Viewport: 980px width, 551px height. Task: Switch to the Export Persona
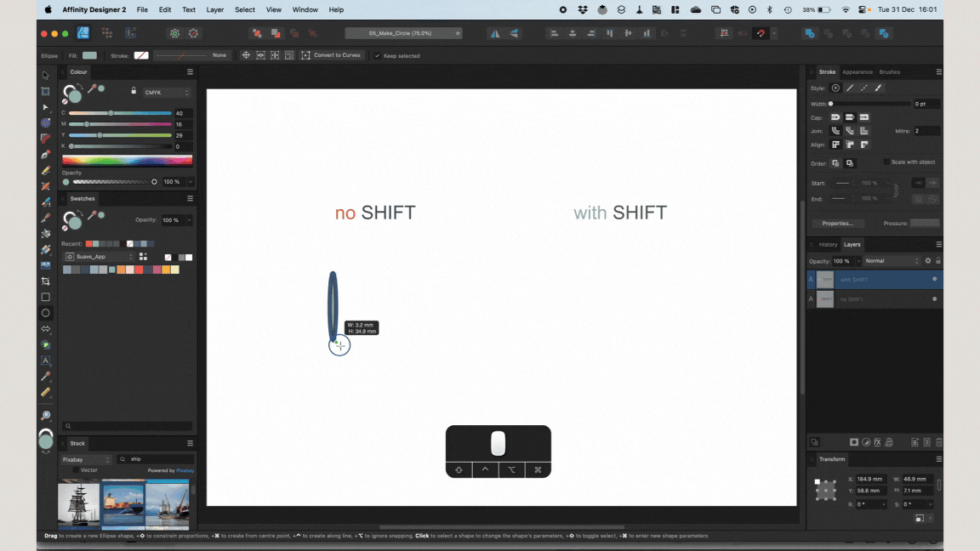tap(131, 33)
